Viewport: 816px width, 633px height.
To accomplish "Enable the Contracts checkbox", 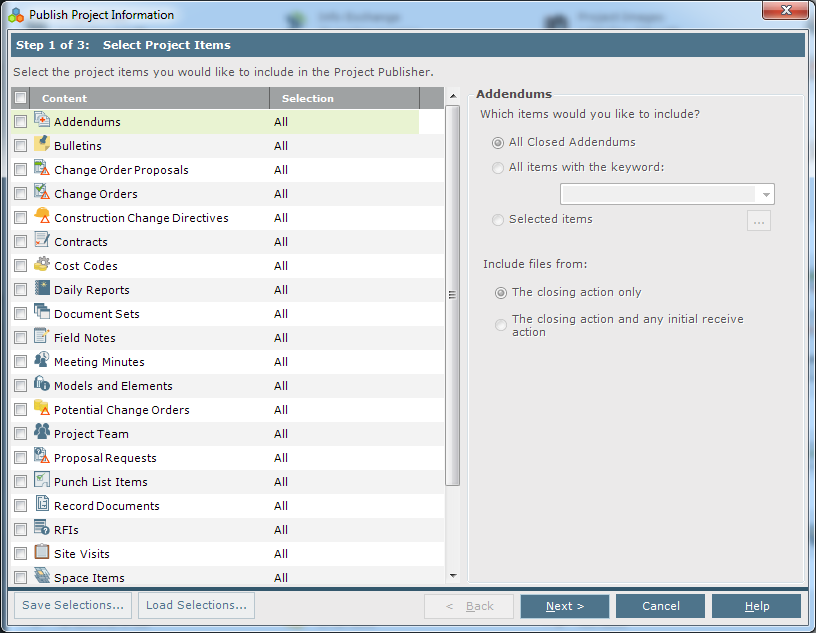I will coord(20,242).
